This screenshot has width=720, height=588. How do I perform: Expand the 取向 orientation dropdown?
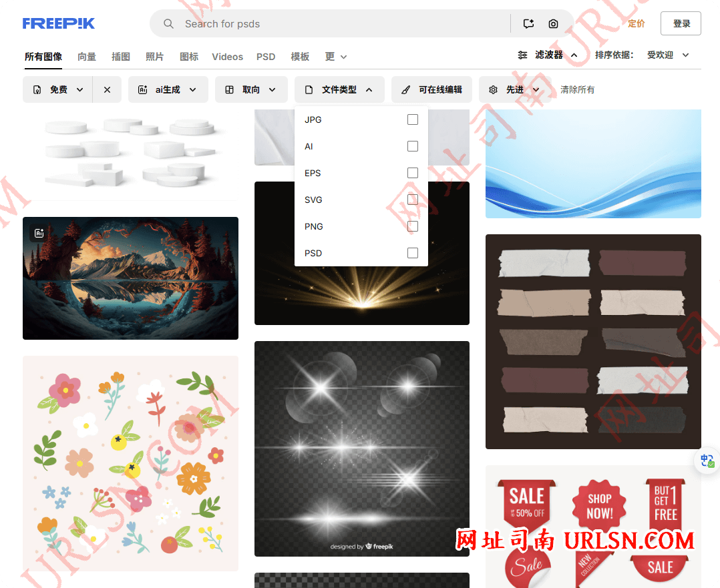(251, 89)
